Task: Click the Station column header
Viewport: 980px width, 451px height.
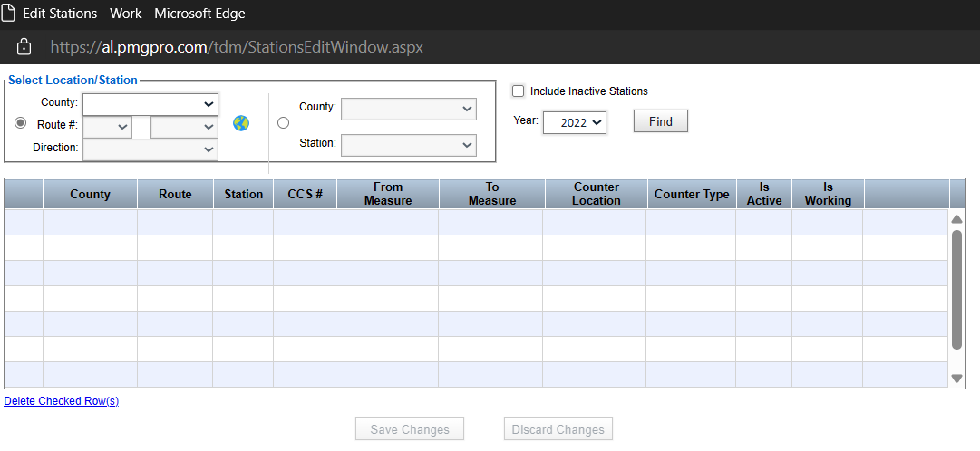Action: (244, 194)
